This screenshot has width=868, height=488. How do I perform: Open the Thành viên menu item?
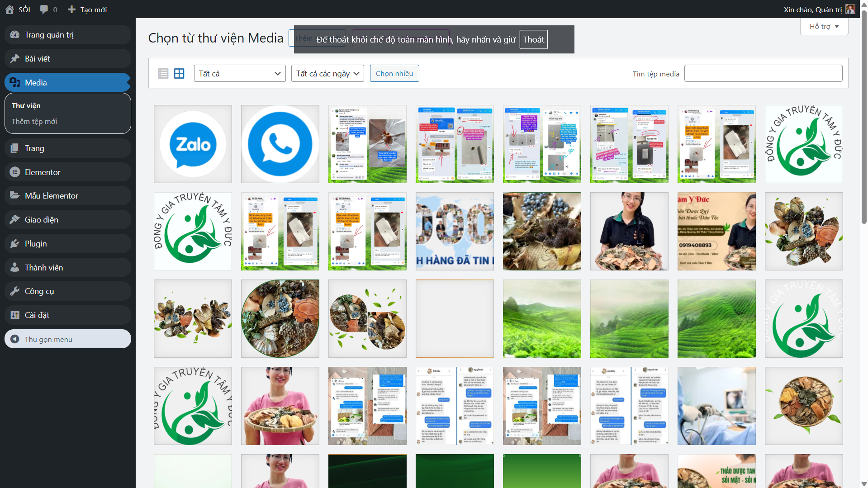click(68, 268)
